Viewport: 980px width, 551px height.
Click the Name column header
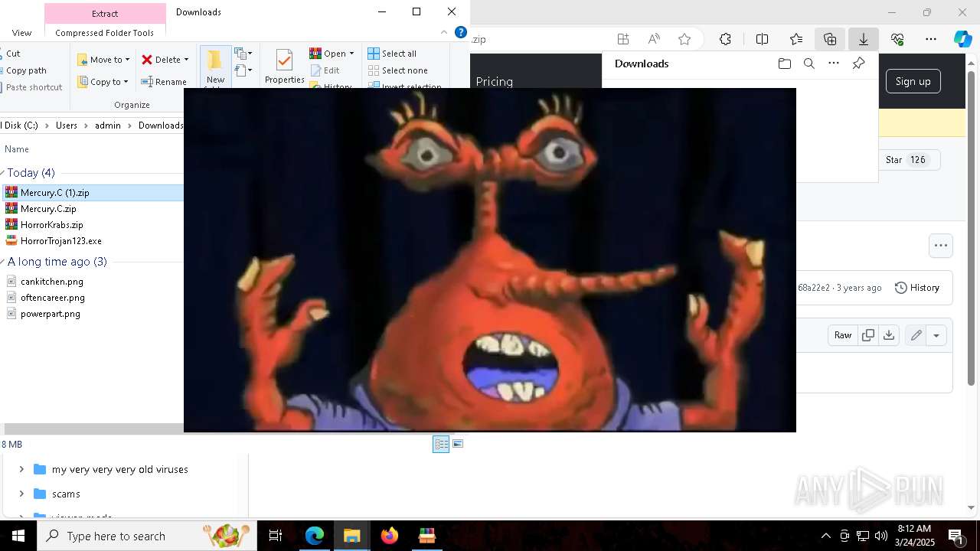pyautogui.click(x=17, y=149)
